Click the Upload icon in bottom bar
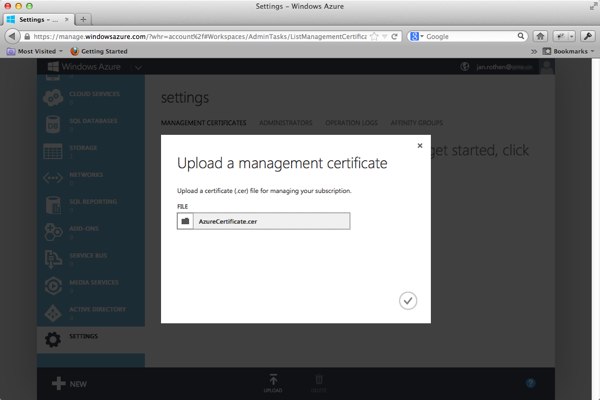Image resolution: width=600 pixels, height=400 pixels. [273, 382]
